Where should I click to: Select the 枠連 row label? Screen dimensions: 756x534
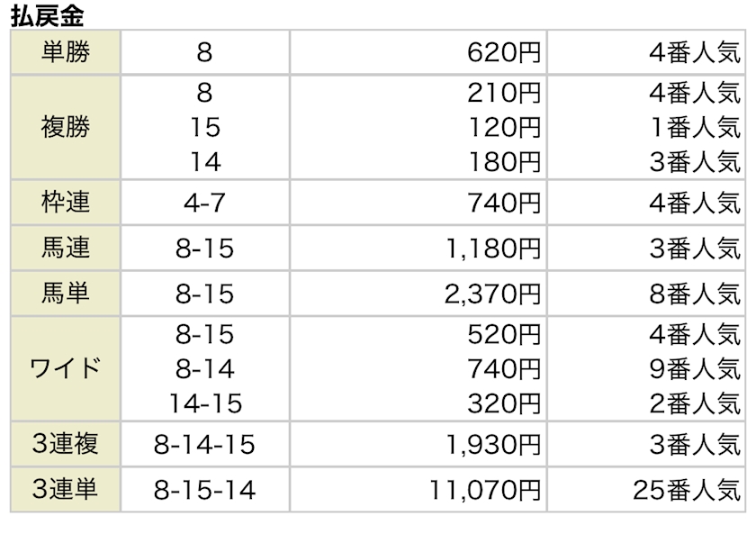click(x=66, y=202)
